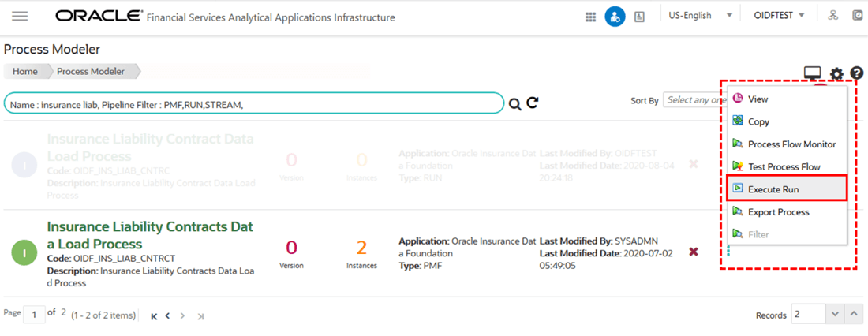Go to Home breadcrumb
This screenshot has width=868, height=336.
click(x=25, y=72)
